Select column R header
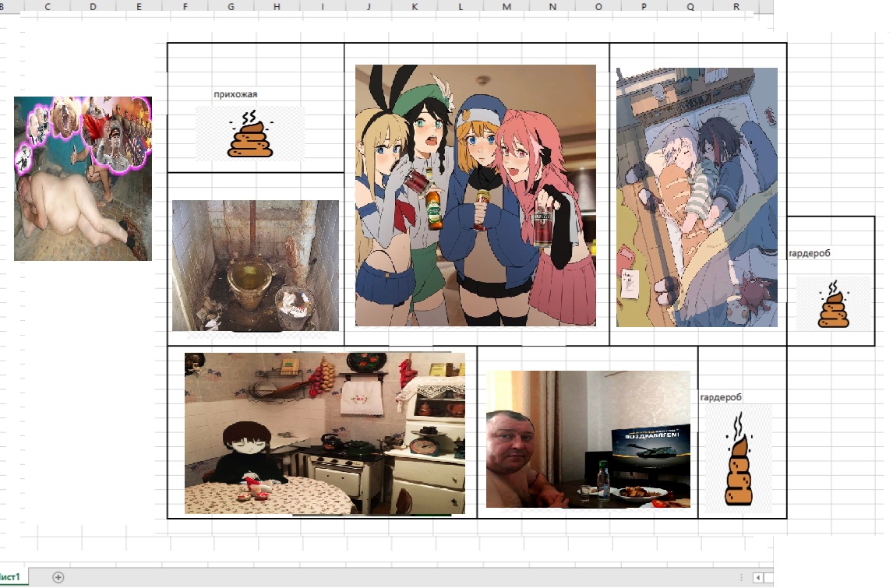Image resolution: width=893 pixels, height=588 pixels. (x=736, y=6)
